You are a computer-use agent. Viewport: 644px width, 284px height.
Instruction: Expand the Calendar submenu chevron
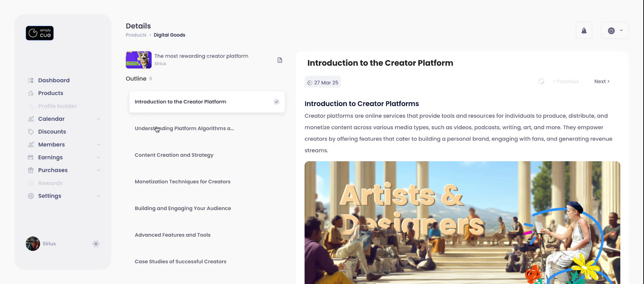(98, 119)
